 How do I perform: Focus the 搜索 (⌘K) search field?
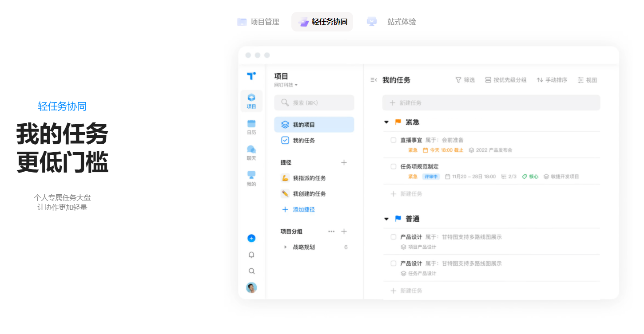coord(314,102)
